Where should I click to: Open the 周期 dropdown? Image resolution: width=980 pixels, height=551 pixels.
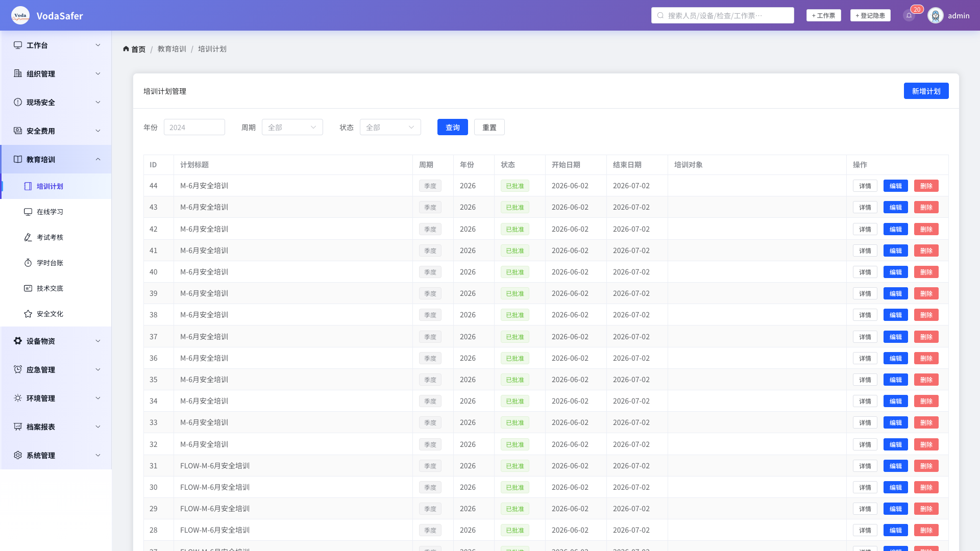click(x=292, y=127)
